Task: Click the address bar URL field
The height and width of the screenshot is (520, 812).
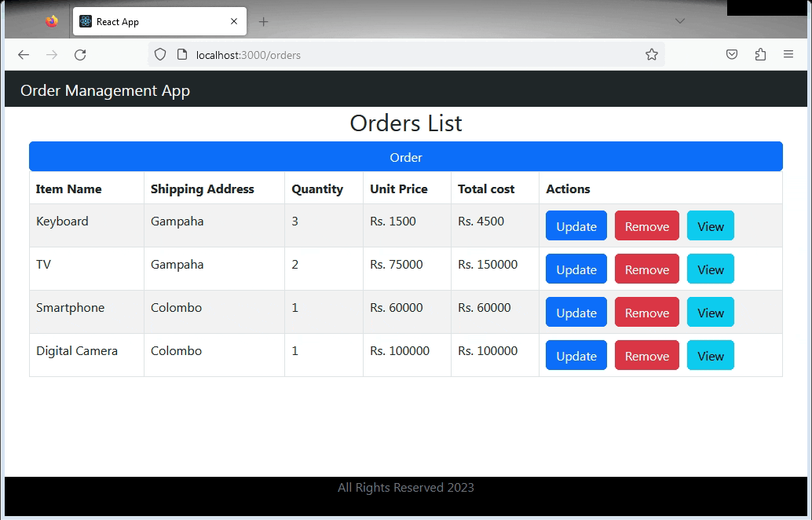Action: 353,55
